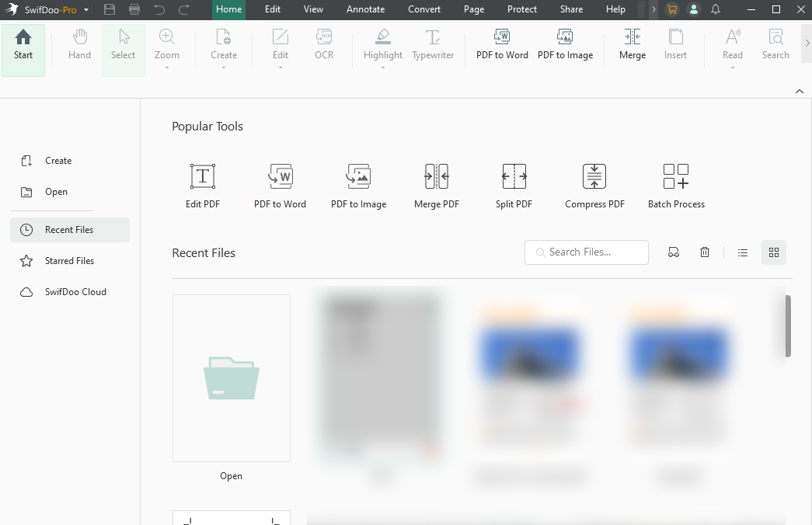Toggle list view for recent files
Viewport: 812px width, 525px height.
pos(742,252)
